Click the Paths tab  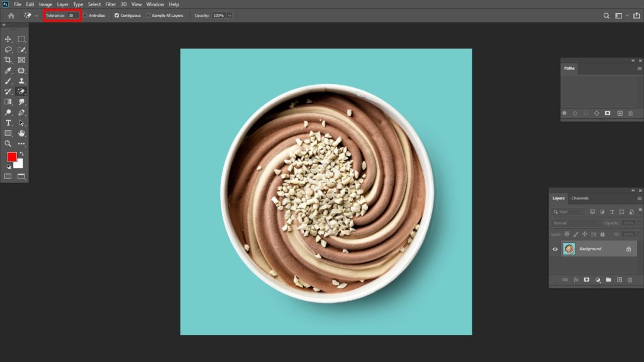pos(569,69)
